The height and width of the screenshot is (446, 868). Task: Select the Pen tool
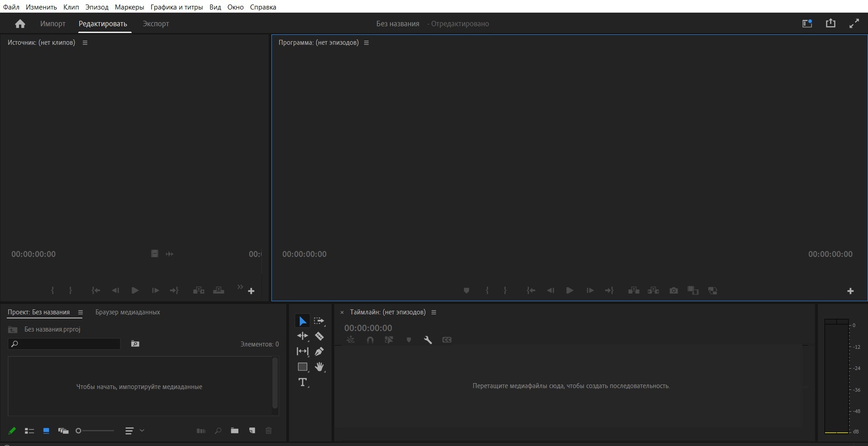[319, 351]
